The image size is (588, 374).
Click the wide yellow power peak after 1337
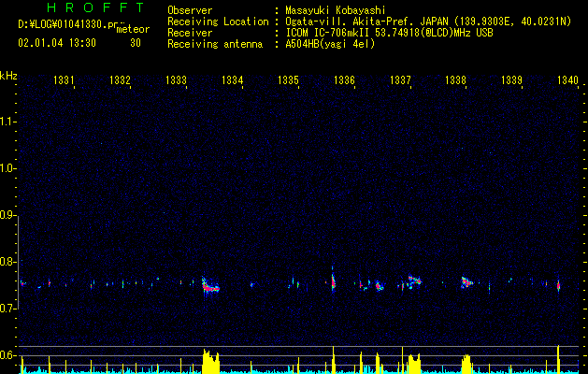tap(414, 363)
